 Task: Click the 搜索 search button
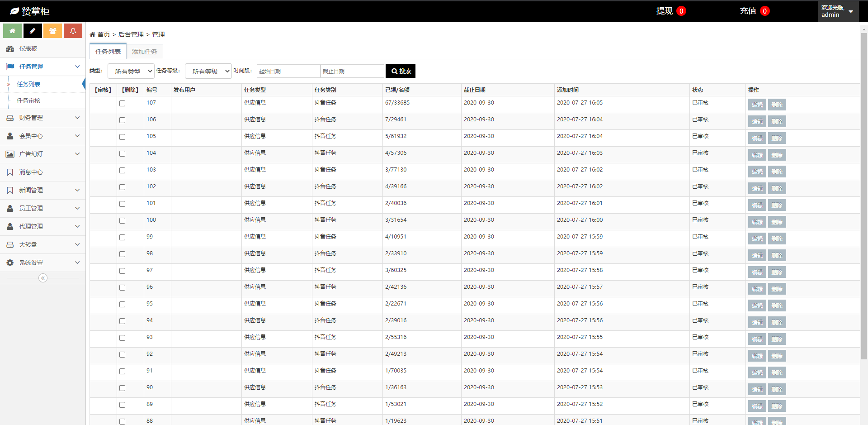401,71
